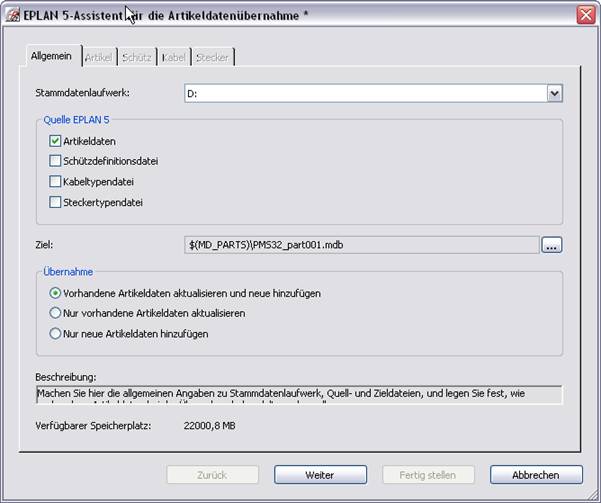Click the Stammdatenlaufwerk combo box showing D:
The image size is (601, 503).
pos(365,93)
